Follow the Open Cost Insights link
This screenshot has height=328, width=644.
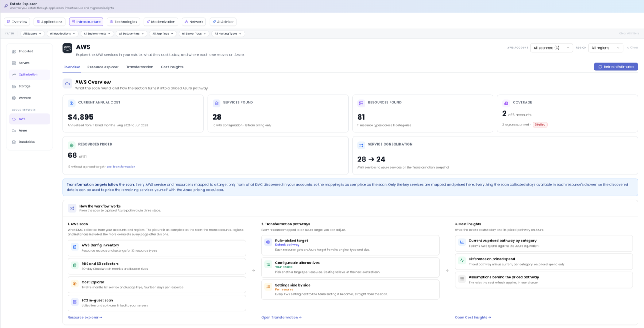point(473,318)
